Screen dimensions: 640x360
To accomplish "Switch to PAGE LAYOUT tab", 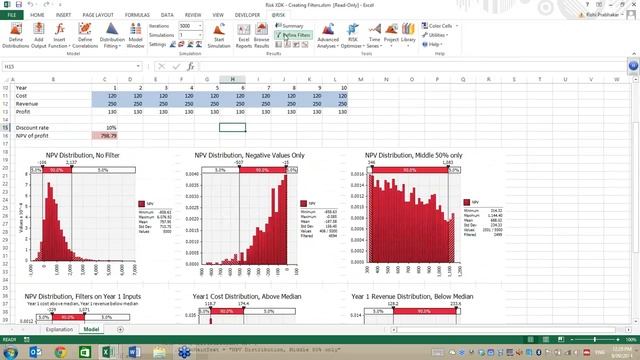I will click(98, 15).
